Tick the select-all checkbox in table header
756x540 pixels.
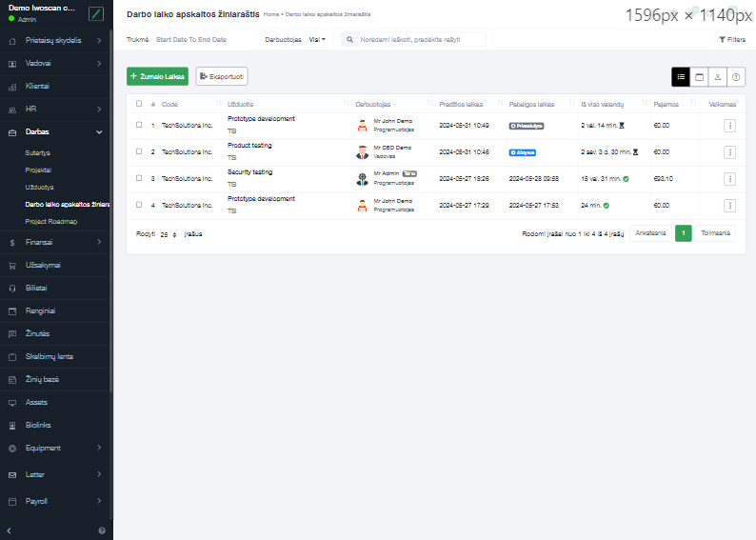(139, 104)
